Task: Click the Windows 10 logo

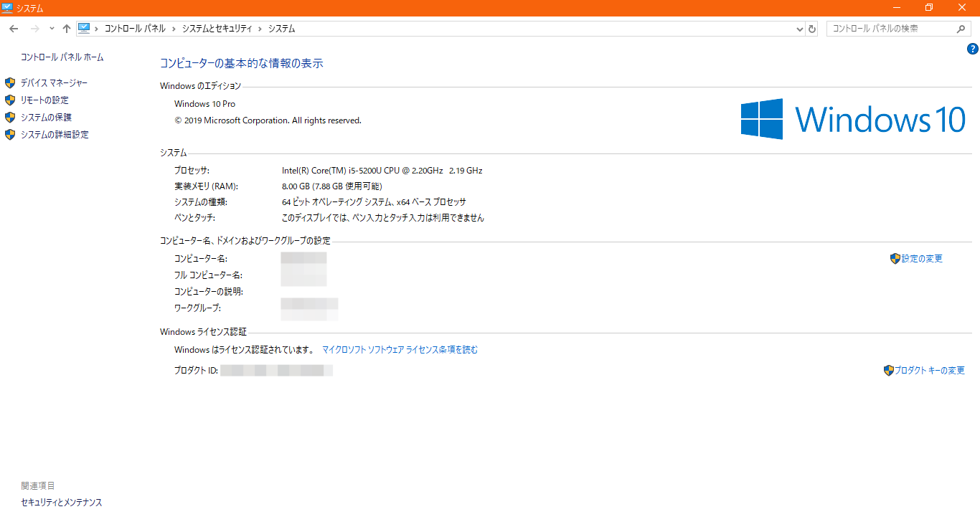Action: [x=853, y=119]
